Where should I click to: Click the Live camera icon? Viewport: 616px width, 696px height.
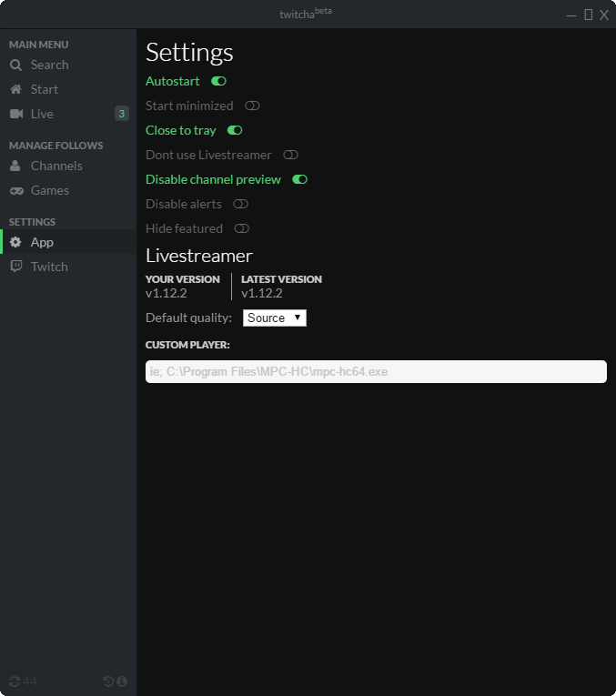[16, 114]
